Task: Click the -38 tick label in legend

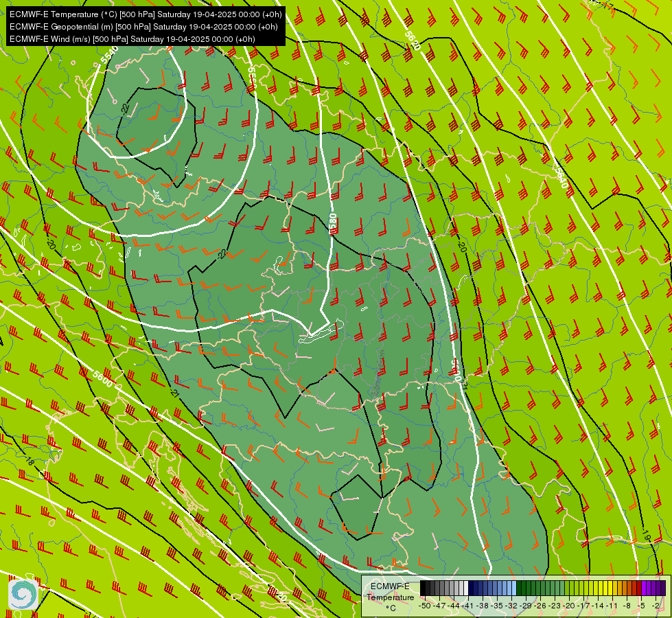Action: (483, 606)
